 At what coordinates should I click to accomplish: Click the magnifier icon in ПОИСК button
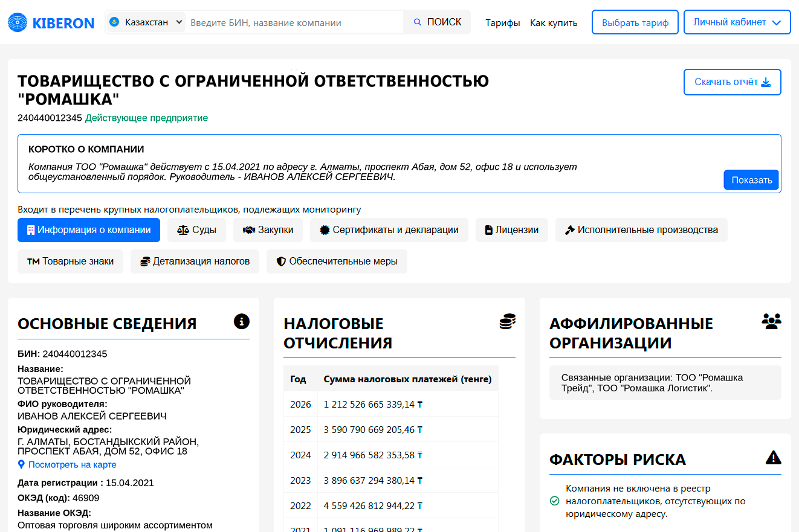(418, 22)
